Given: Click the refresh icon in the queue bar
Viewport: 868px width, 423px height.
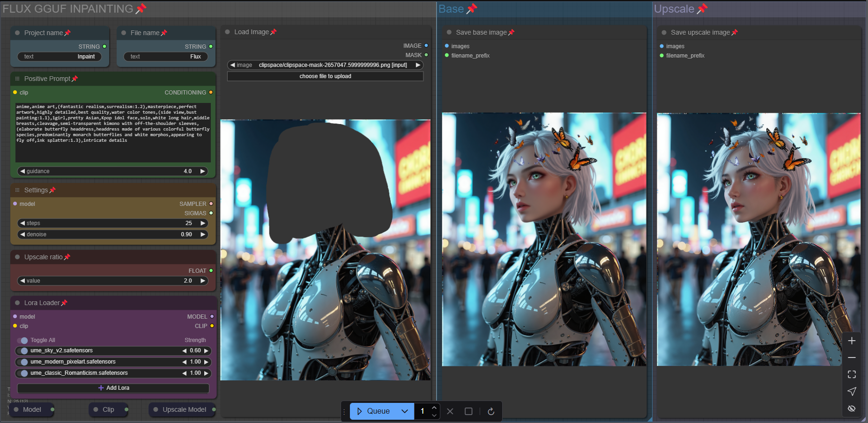Looking at the screenshot, I should point(490,411).
